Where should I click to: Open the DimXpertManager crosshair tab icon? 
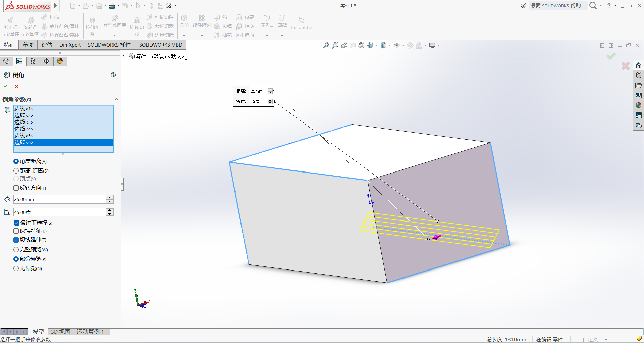click(x=46, y=61)
